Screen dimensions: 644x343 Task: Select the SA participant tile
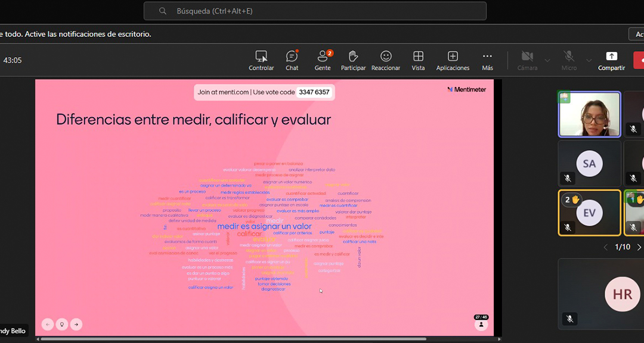(589, 164)
